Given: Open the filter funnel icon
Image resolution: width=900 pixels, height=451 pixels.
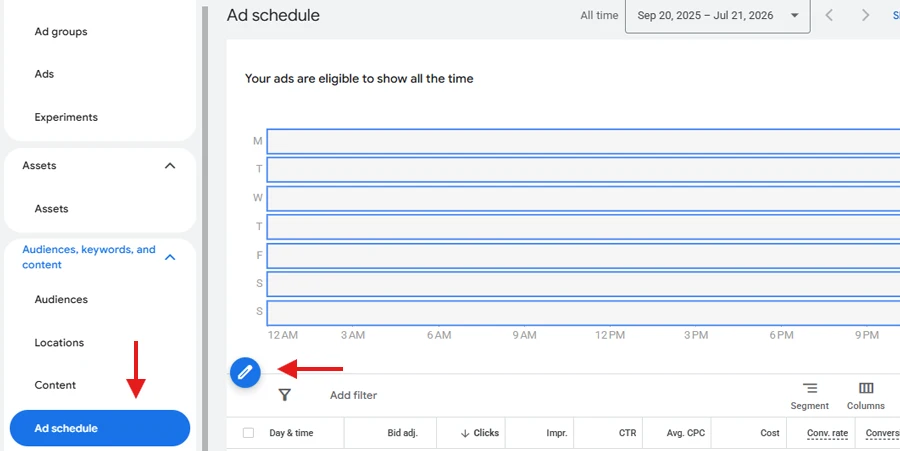Looking at the screenshot, I should 285,395.
